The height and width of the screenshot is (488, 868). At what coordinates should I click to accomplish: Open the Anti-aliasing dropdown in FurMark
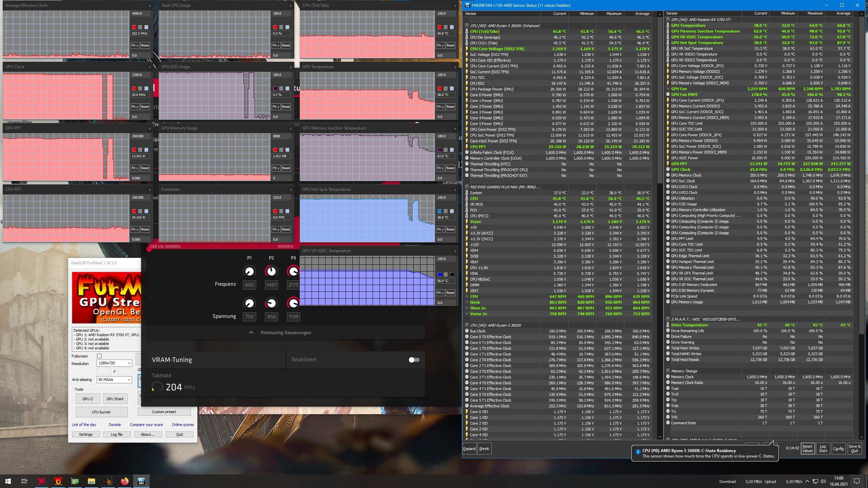(114, 380)
